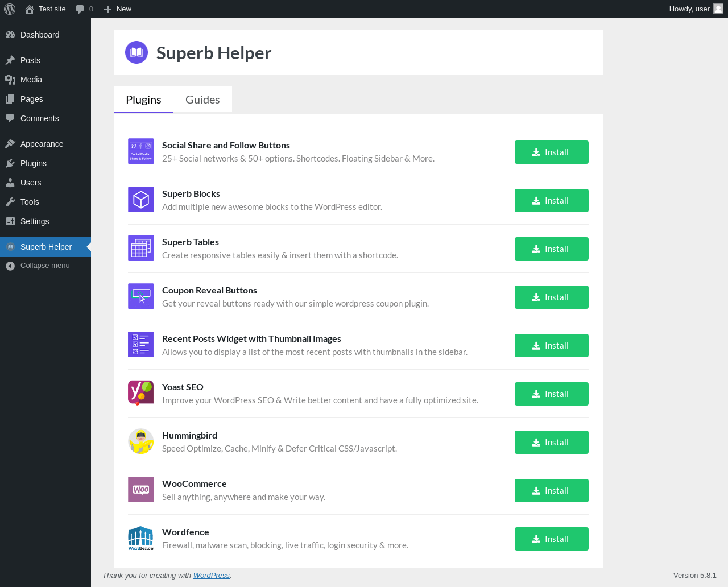Click the Version 5.8.1 footer text

[695, 576]
